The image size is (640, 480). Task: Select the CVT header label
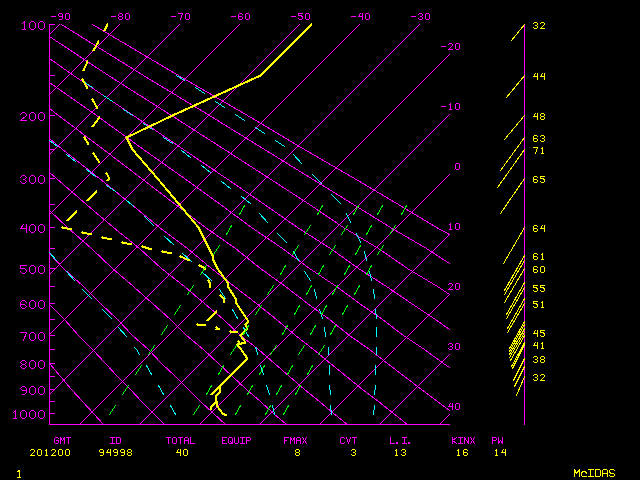click(x=348, y=440)
